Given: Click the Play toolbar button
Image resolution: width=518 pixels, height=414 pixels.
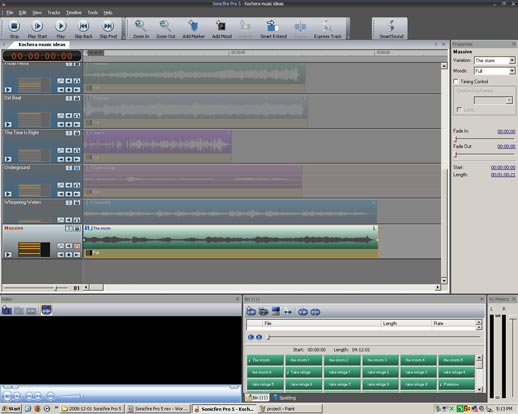Looking at the screenshot, I should [60, 29].
